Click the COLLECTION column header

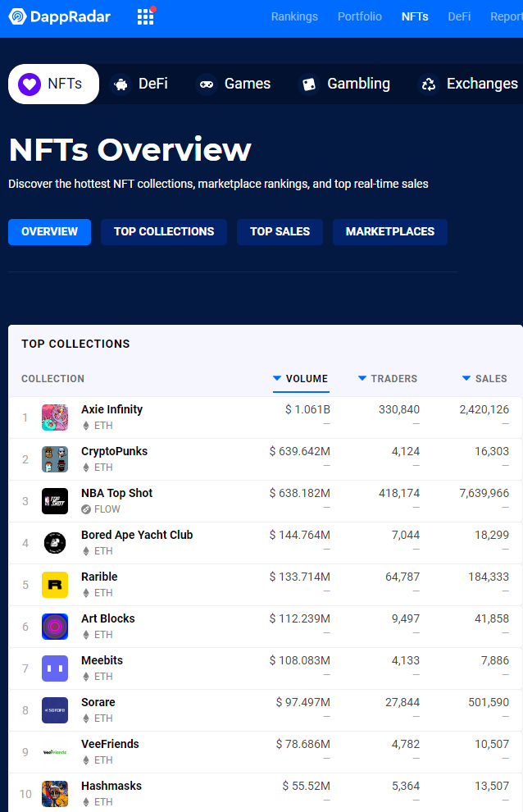[x=52, y=379]
